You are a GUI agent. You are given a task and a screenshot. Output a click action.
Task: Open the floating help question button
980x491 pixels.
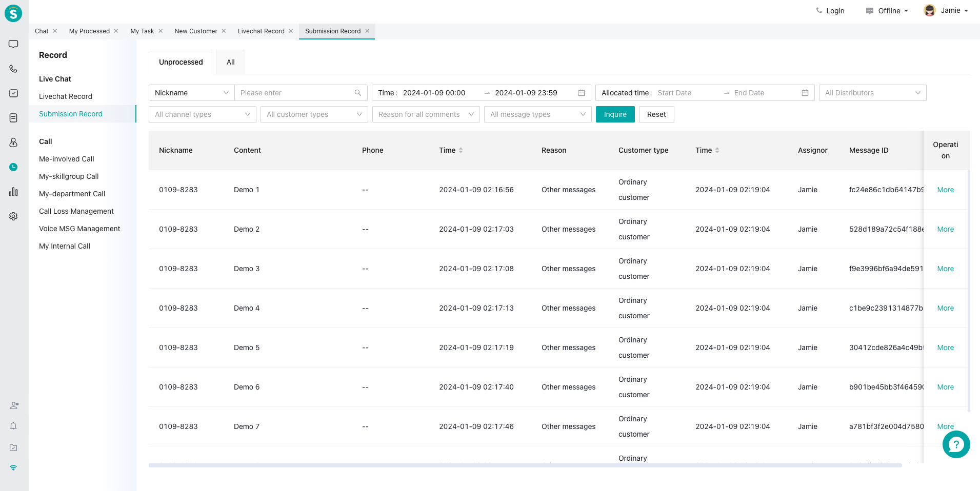click(956, 444)
